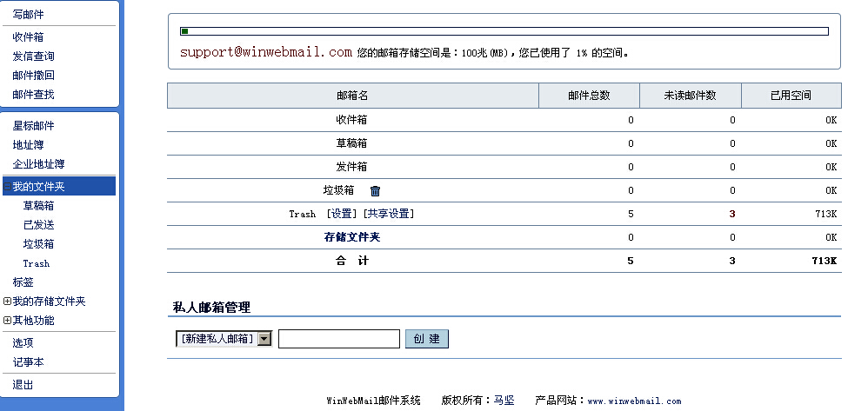Click 退出 to log out
This screenshot has height=411, width=868.
23,385
